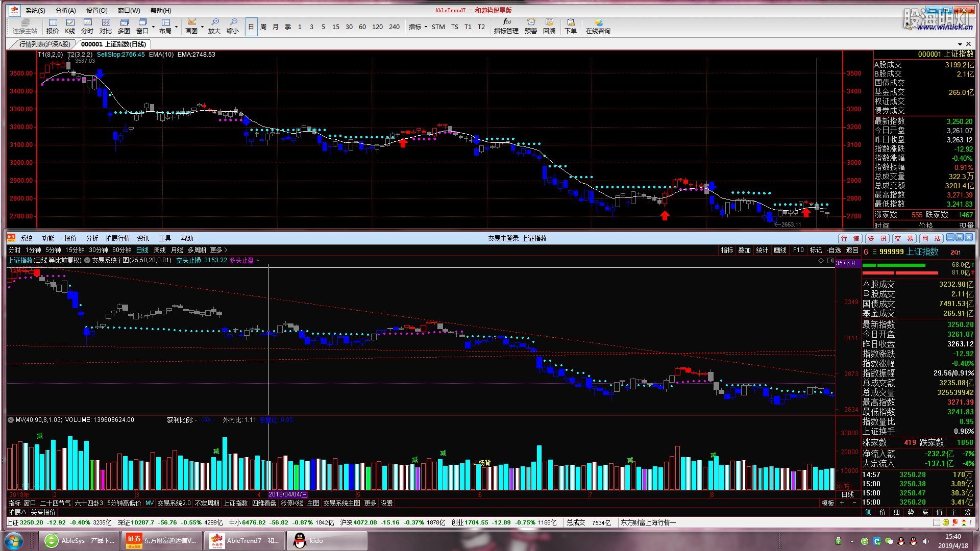Switch to 东方财富通达信 taskbar item
This screenshot has width=980, height=551.
(x=162, y=541)
